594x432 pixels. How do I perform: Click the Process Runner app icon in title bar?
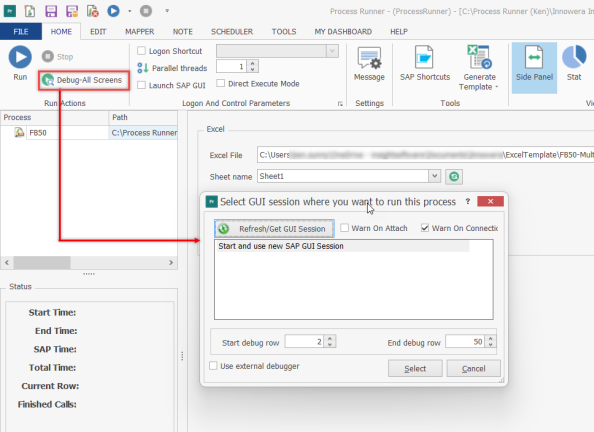coord(10,11)
